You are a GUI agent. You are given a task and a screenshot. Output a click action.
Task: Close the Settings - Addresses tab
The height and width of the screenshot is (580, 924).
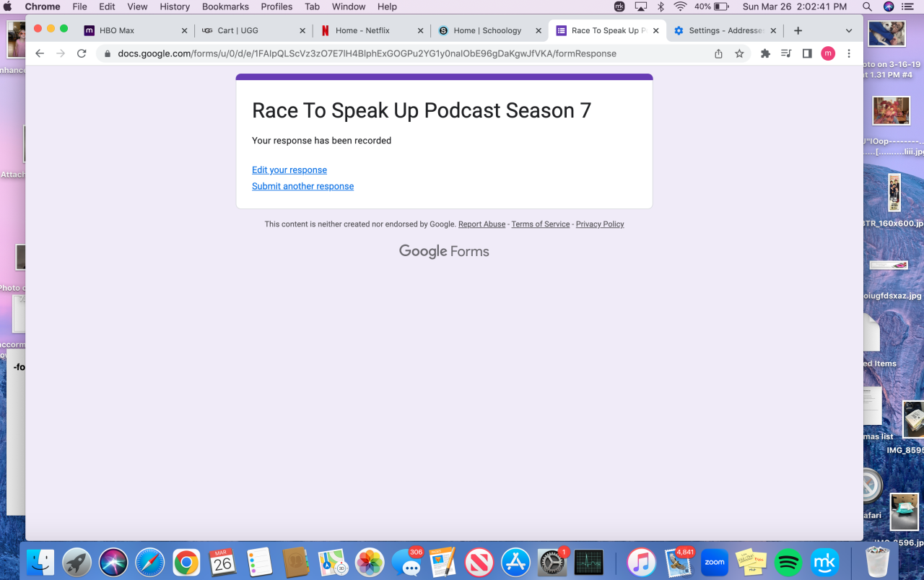click(773, 30)
